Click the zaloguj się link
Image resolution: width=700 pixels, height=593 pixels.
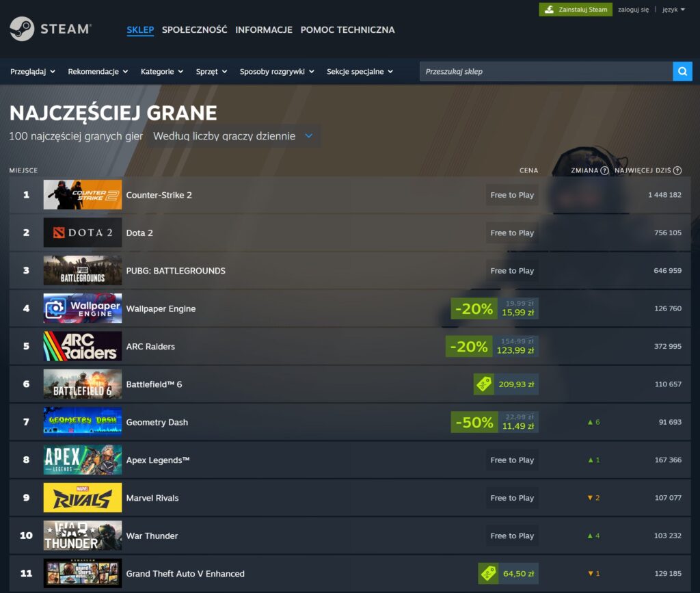(633, 10)
